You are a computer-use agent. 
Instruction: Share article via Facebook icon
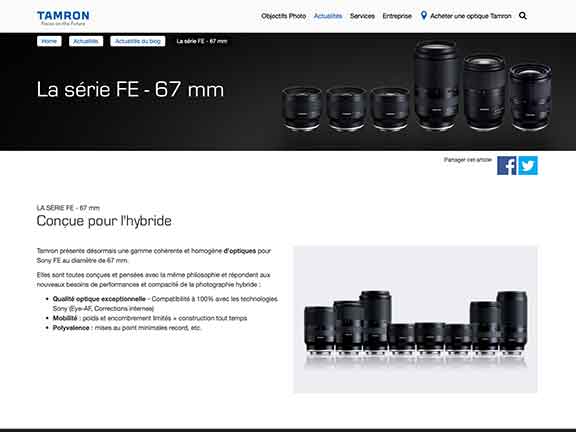pos(507,166)
